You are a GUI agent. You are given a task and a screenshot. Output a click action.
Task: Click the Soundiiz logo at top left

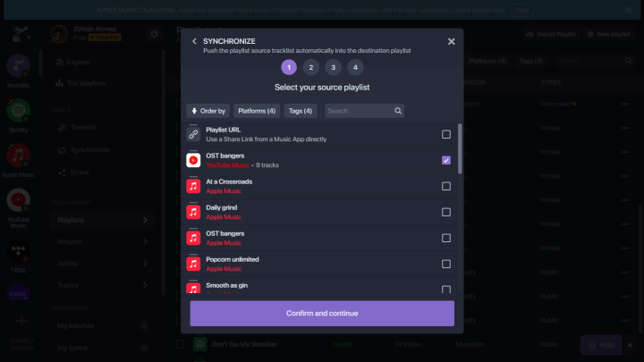(x=20, y=34)
